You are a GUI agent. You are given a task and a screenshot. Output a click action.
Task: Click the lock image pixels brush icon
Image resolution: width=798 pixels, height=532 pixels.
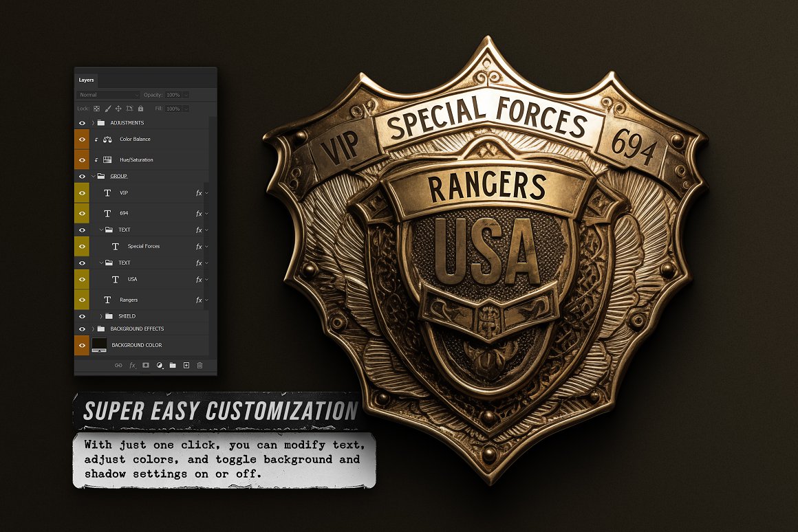click(x=108, y=109)
